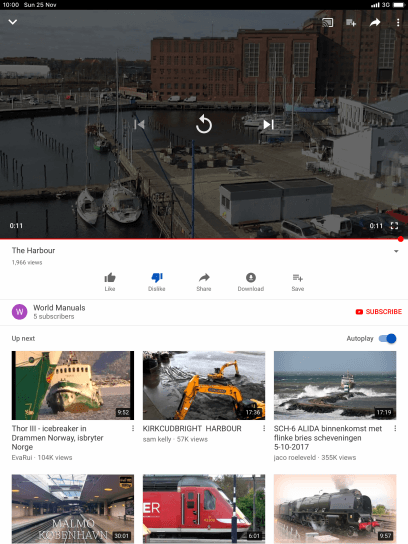Tap the add to playlist icon on the video
The width and height of the screenshot is (408, 544).
(x=351, y=23)
